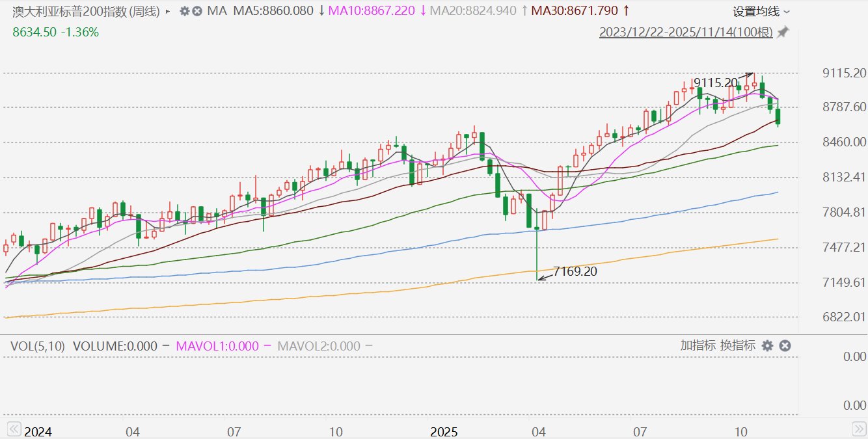
Task: Click the pin icon beside date range
Action: click(x=783, y=32)
